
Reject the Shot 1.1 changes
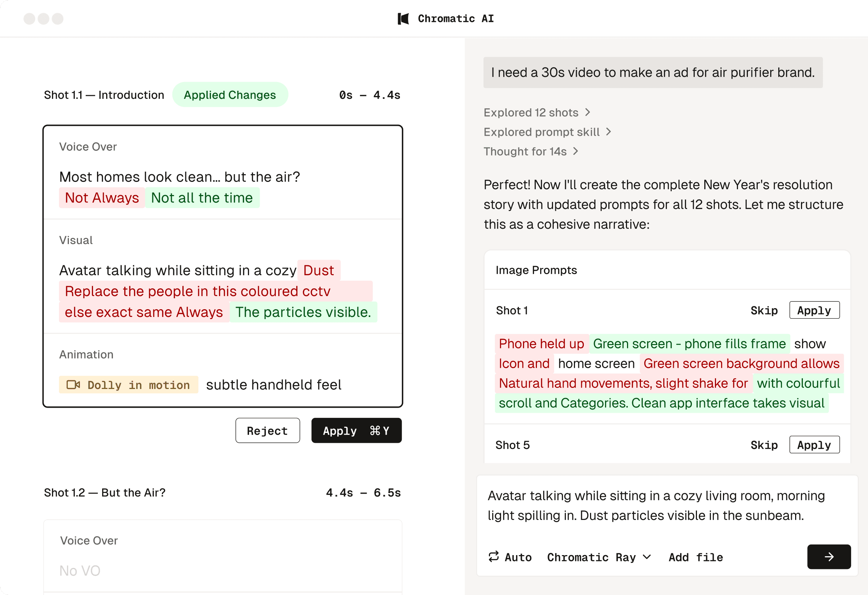pyautogui.click(x=267, y=430)
